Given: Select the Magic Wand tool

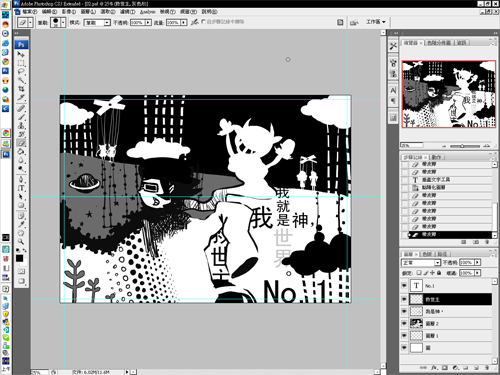Looking at the screenshot, I should [x=21, y=80].
